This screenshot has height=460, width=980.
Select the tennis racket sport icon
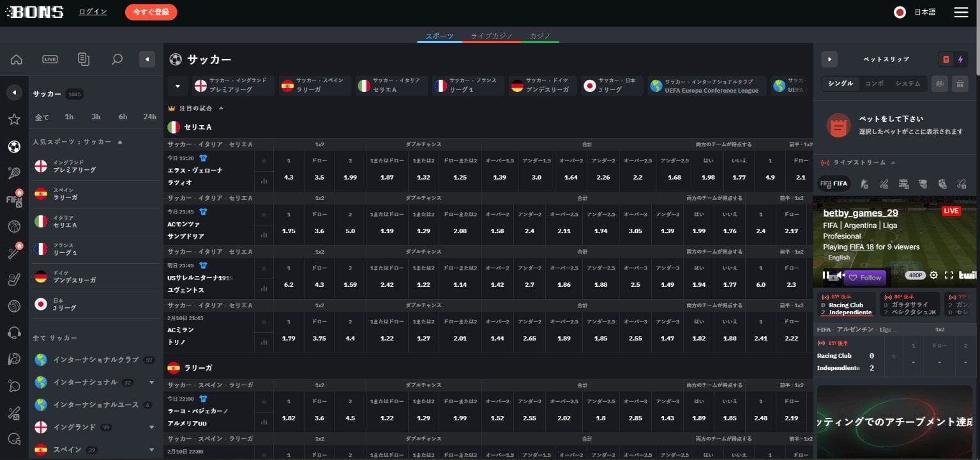[x=14, y=172]
